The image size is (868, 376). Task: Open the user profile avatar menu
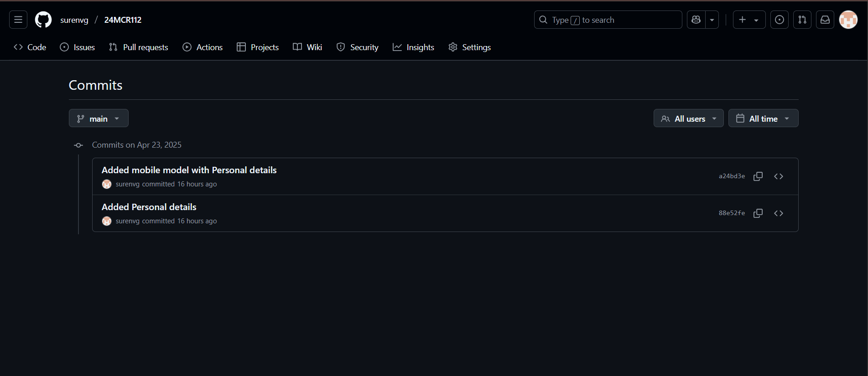point(848,20)
